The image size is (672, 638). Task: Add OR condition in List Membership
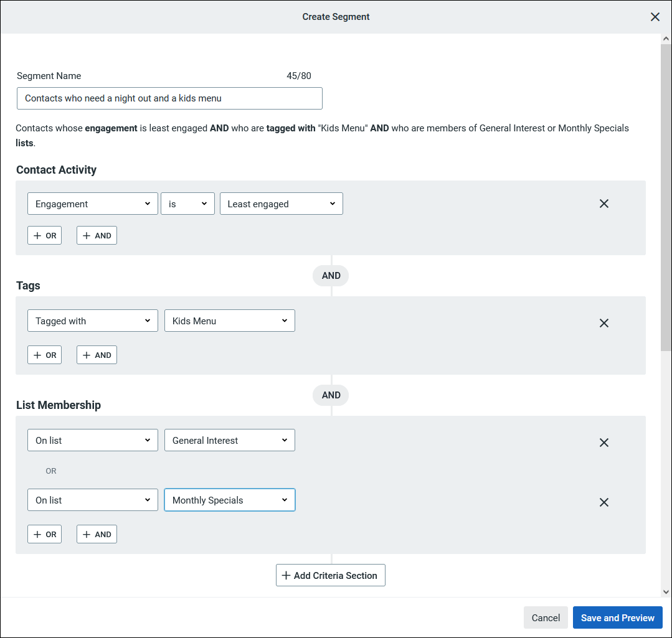[x=45, y=535]
